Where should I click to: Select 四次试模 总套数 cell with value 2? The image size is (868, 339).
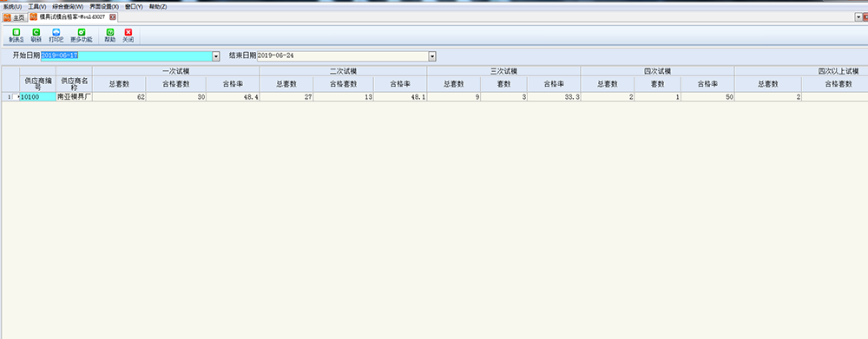tap(608, 97)
